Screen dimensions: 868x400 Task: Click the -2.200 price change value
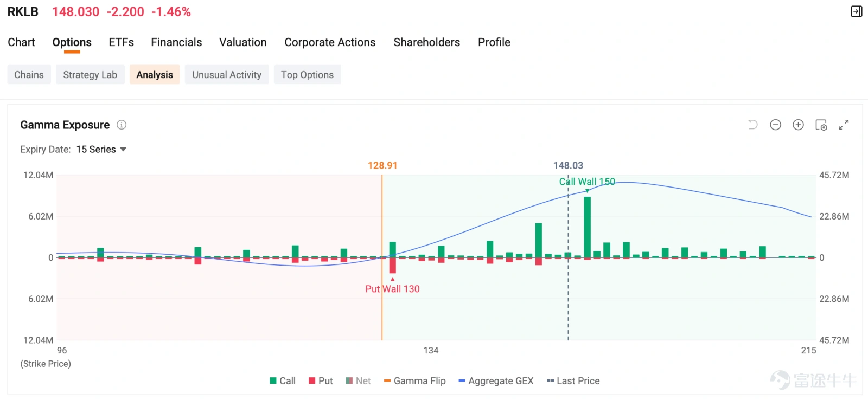[x=125, y=12]
